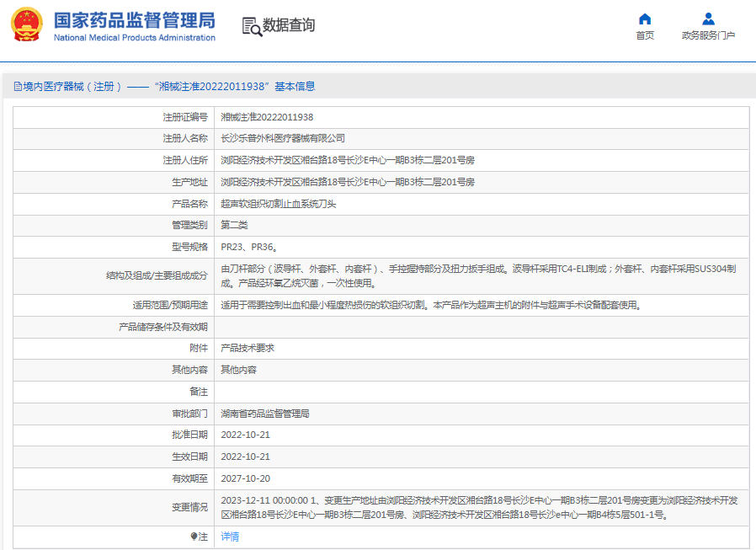The width and height of the screenshot is (756, 550).
Task: Click the 变更情况 change record text
Action: click(479, 508)
